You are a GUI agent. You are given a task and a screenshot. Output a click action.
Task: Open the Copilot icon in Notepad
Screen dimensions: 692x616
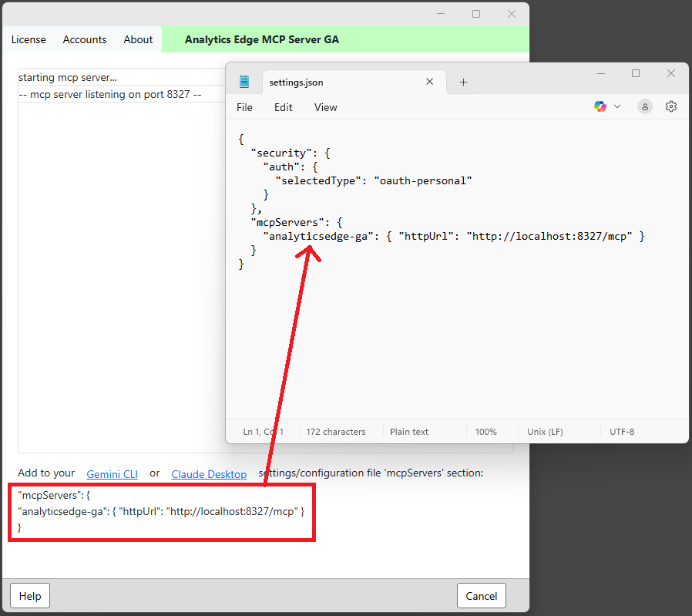click(600, 106)
